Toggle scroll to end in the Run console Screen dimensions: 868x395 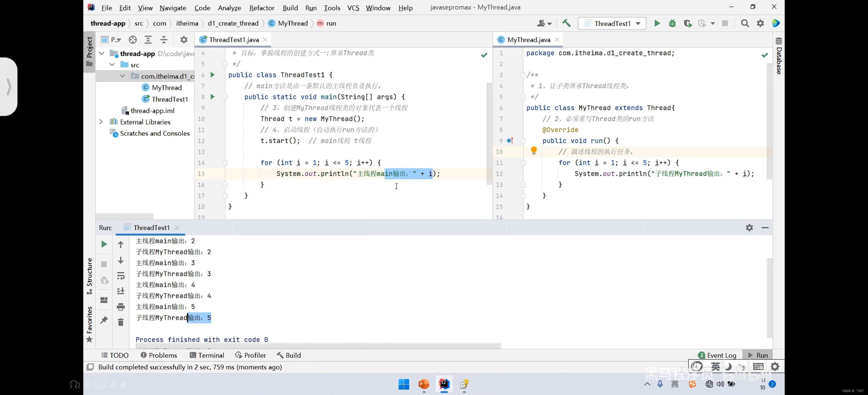(121, 291)
